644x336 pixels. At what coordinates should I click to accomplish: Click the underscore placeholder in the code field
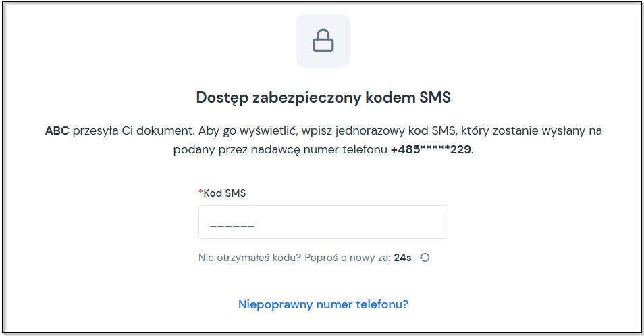pyautogui.click(x=232, y=226)
